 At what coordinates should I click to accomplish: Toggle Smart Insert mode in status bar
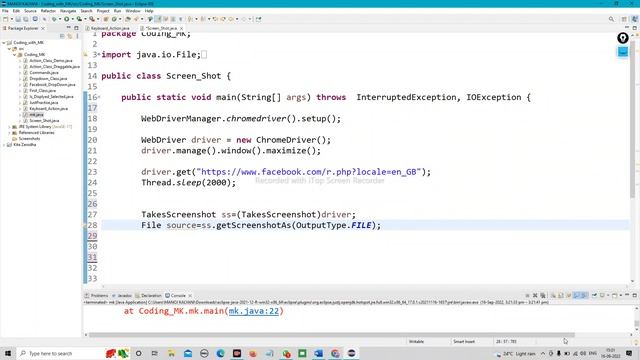[x=464, y=341]
